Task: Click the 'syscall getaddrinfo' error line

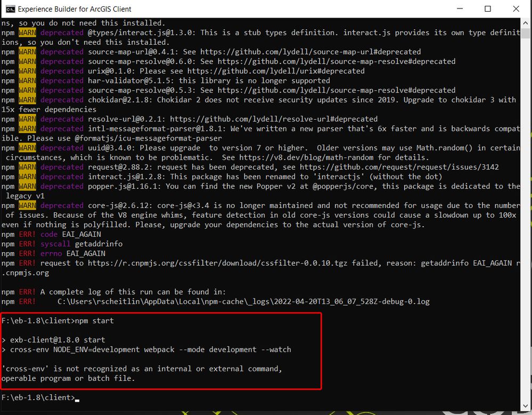Action: tap(62, 244)
